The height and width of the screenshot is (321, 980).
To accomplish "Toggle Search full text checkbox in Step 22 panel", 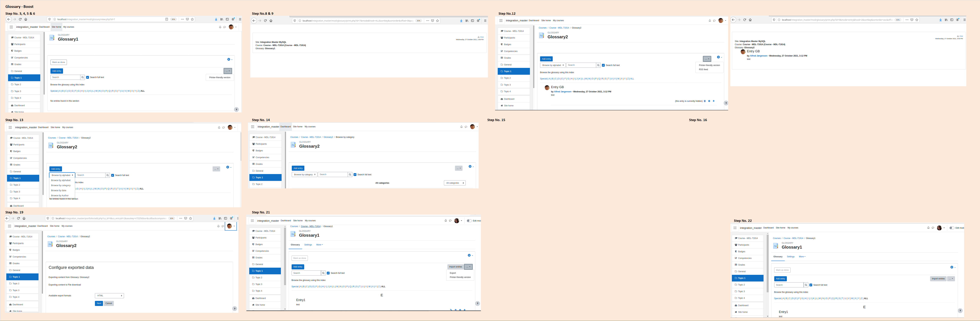I will pyautogui.click(x=811, y=285).
